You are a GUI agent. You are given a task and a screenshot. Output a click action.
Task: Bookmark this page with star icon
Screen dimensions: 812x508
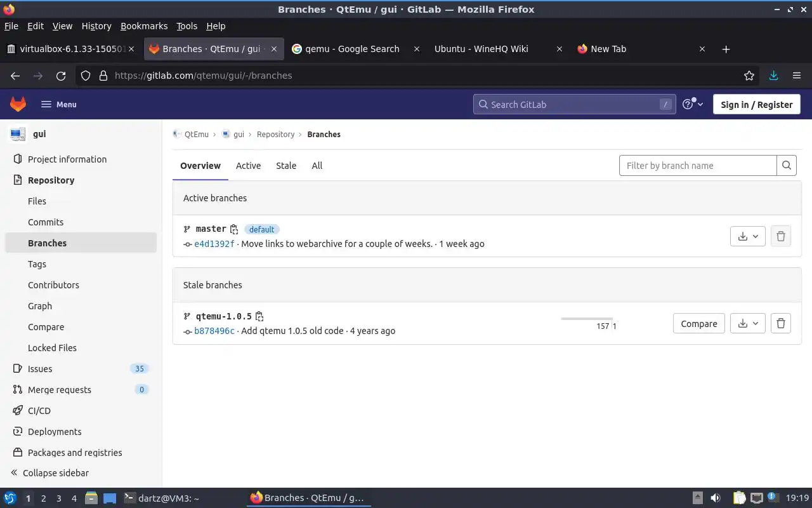(x=749, y=76)
